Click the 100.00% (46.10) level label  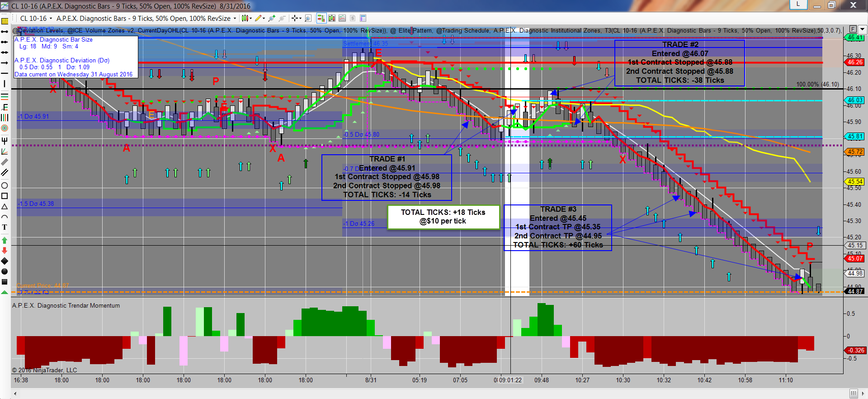tap(817, 85)
